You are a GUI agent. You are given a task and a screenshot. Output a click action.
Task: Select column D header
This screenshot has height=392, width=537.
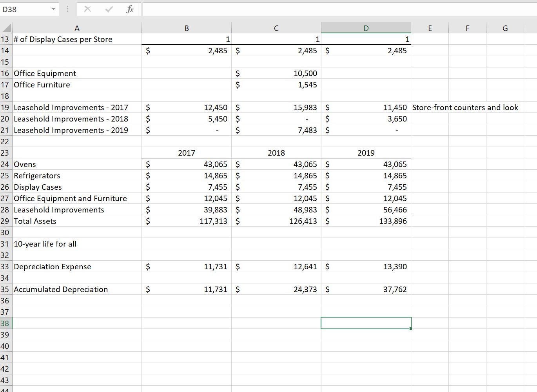coord(366,28)
